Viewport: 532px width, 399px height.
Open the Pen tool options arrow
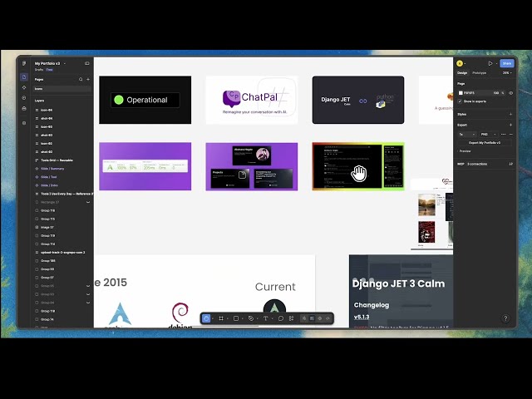[258, 318]
